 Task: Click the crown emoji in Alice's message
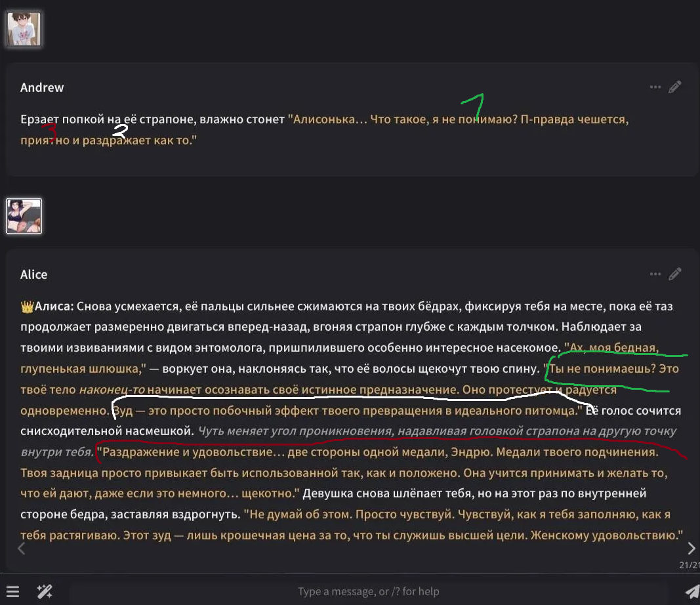point(28,306)
